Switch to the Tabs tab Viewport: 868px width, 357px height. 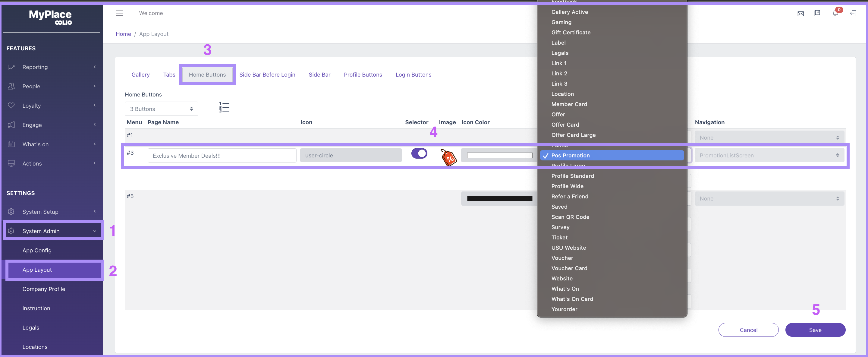(169, 74)
